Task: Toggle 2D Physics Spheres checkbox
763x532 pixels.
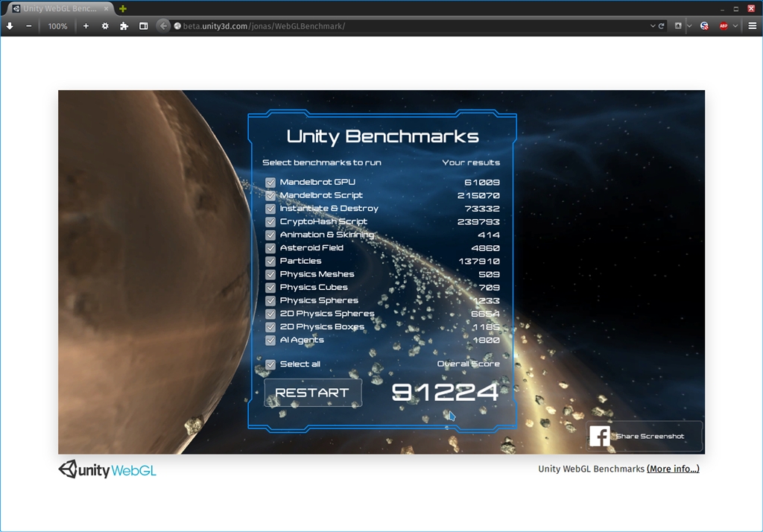Action: coord(270,314)
